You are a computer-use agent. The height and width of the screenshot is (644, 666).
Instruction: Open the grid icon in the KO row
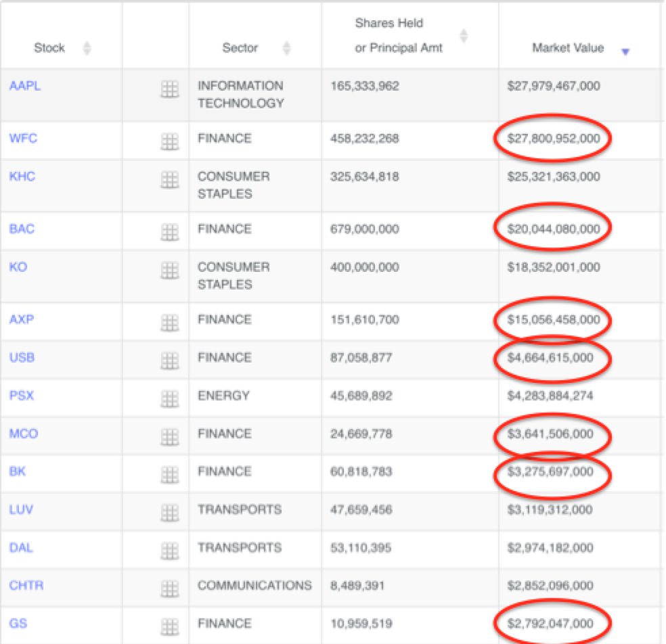[x=170, y=270]
